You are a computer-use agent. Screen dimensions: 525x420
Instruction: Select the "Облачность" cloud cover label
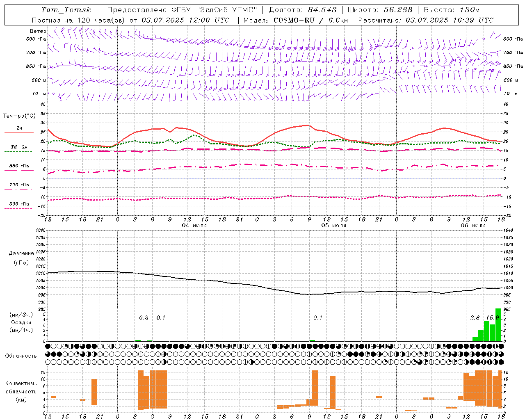coord(21,356)
